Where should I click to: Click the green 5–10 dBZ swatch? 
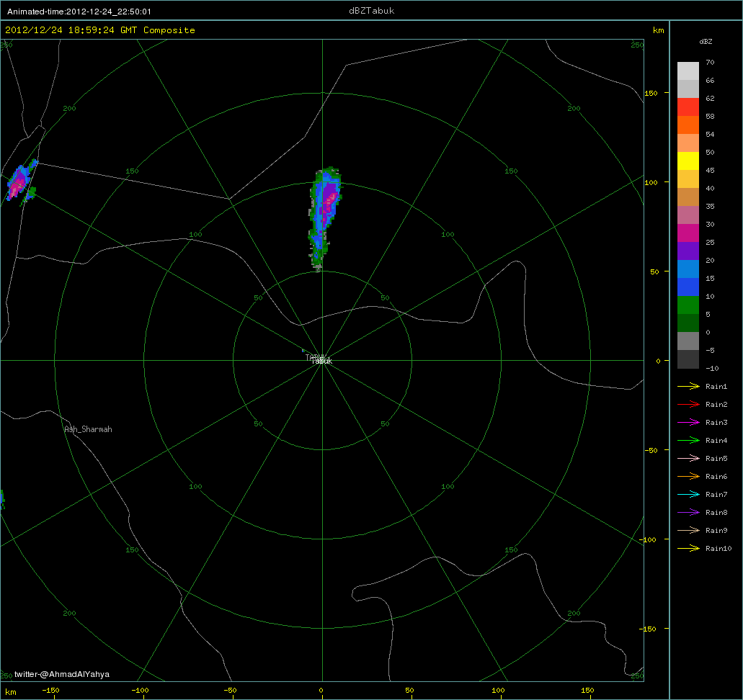click(x=688, y=305)
